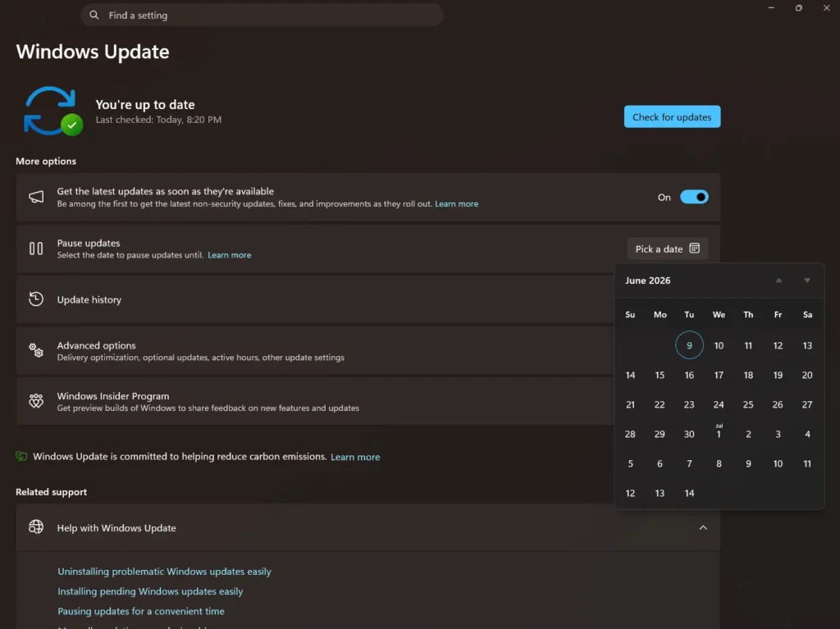Click the globe help icon

(36, 527)
